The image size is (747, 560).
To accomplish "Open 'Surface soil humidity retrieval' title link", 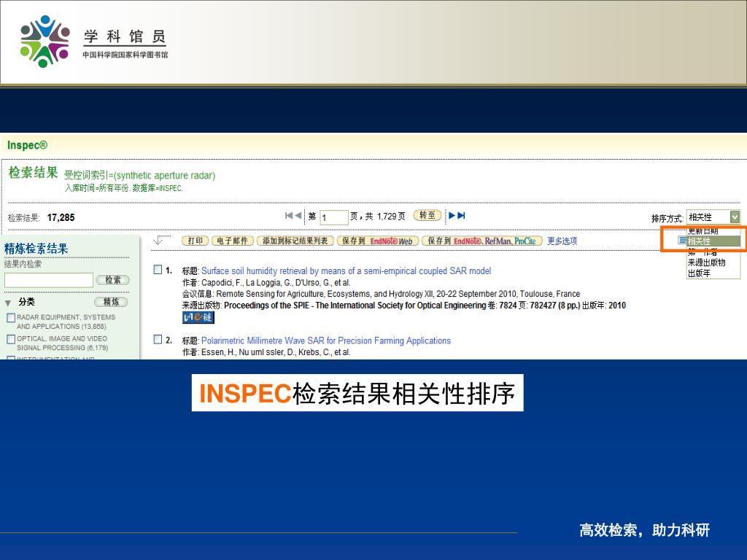I will pyautogui.click(x=347, y=271).
